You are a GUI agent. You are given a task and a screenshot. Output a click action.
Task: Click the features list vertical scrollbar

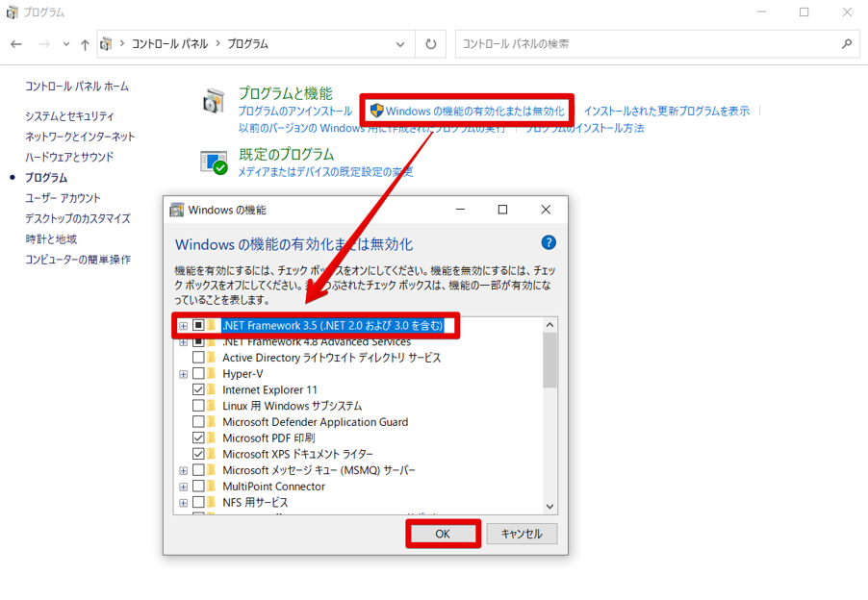pyautogui.click(x=549, y=361)
